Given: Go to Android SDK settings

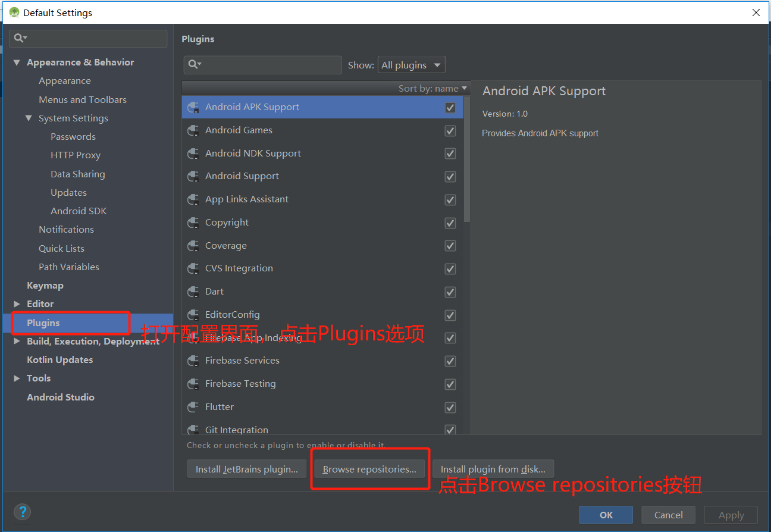Looking at the screenshot, I should tap(79, 211).
